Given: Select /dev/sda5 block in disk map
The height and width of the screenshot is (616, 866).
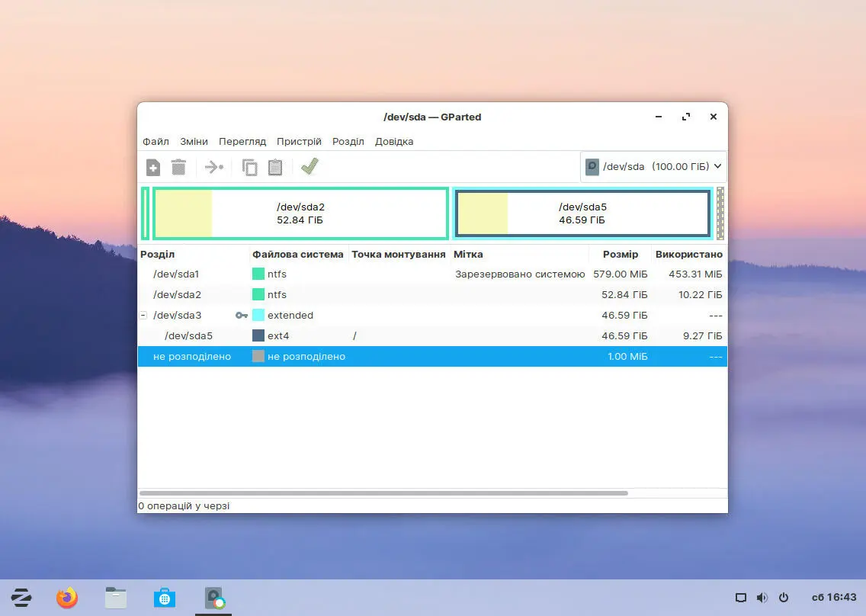Looking at the screenshot, I should 582,213.
